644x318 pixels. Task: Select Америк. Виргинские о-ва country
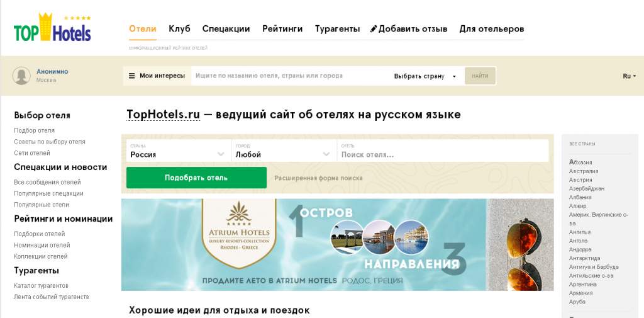(599, 219)
